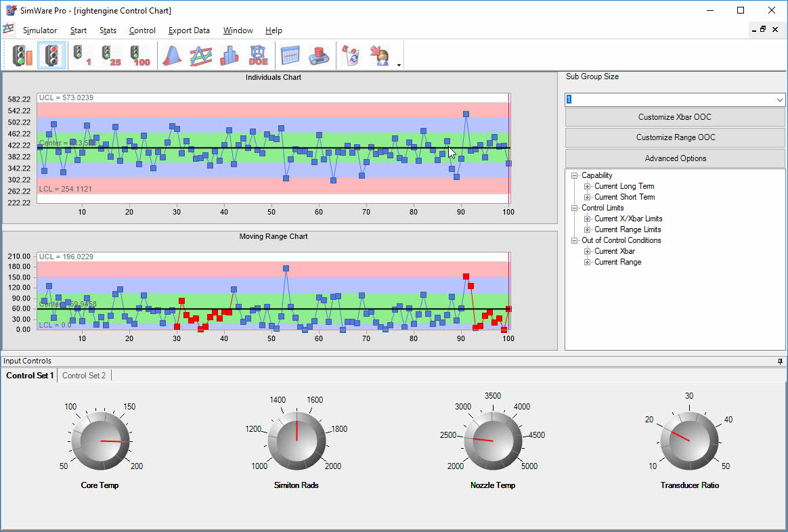Adjust the Core Temp control knob
This screenshot has height=532, width=788.
100,441
